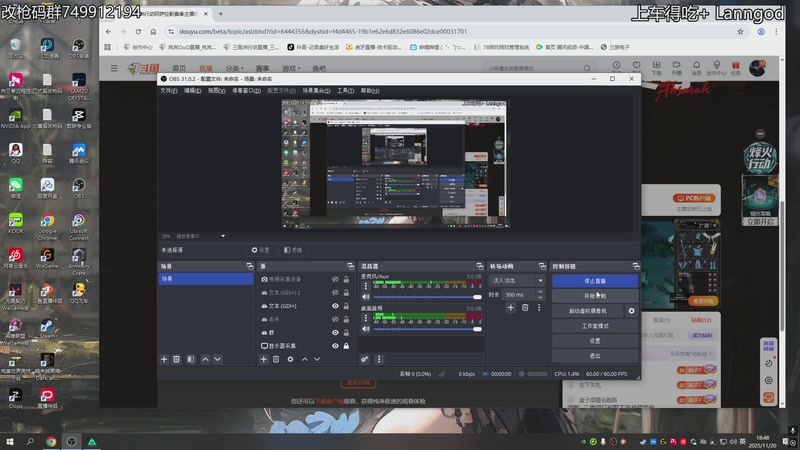Viewport: 800px width, 450px height.
Task: Move source down with arrow in 源 panel
Action: point(317,359)
